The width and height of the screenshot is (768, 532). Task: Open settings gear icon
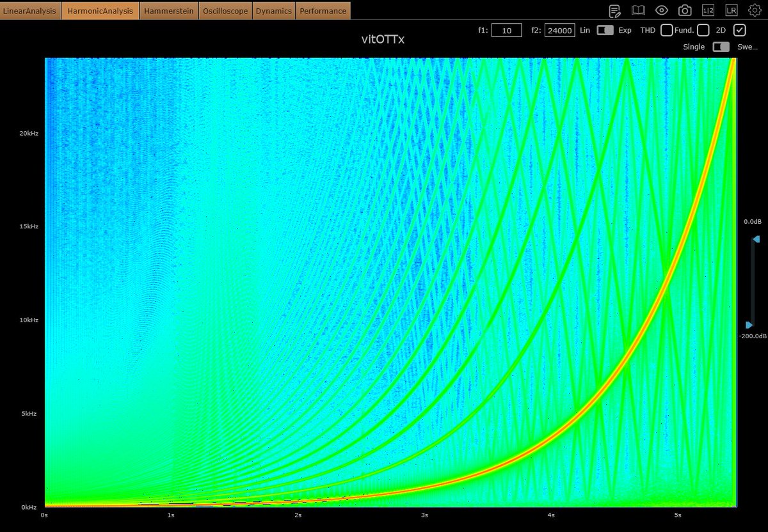[x=755, y=10]
